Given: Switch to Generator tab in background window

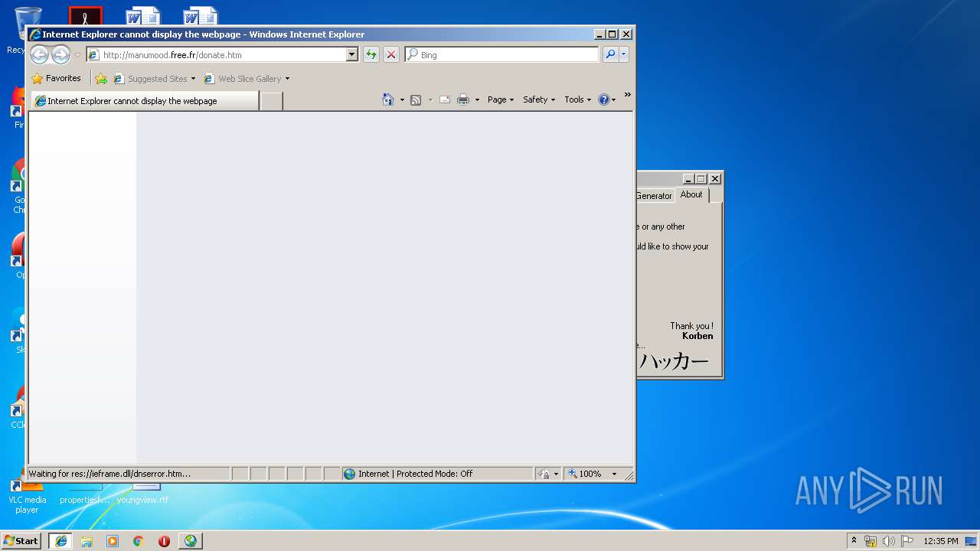Looking at the screenshot, I should 654,196.
